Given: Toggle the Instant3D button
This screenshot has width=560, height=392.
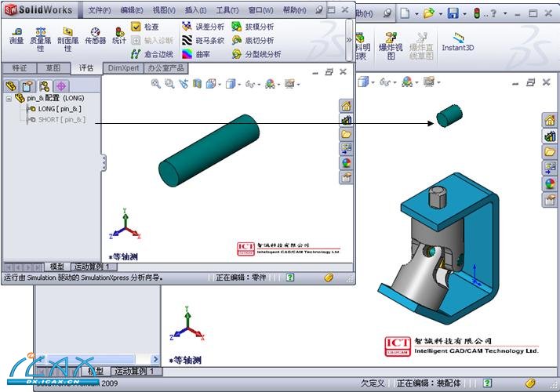Looking at the screenshot, I should pyautogui.click(x=458, y=42).
